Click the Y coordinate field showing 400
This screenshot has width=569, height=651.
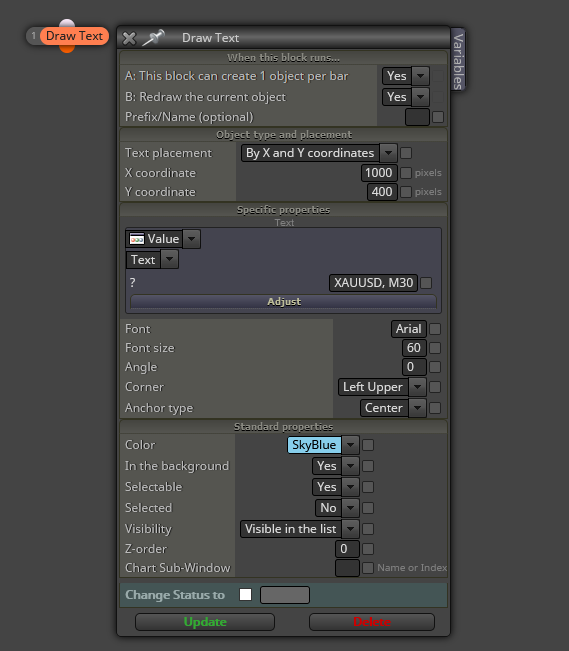pyautogui.click(x=382, y=192)
